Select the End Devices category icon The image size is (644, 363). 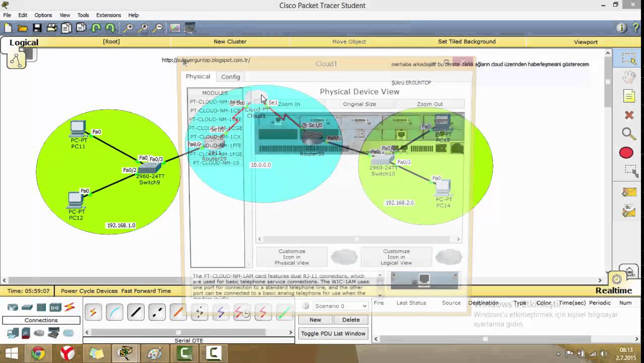coord(13,333)
